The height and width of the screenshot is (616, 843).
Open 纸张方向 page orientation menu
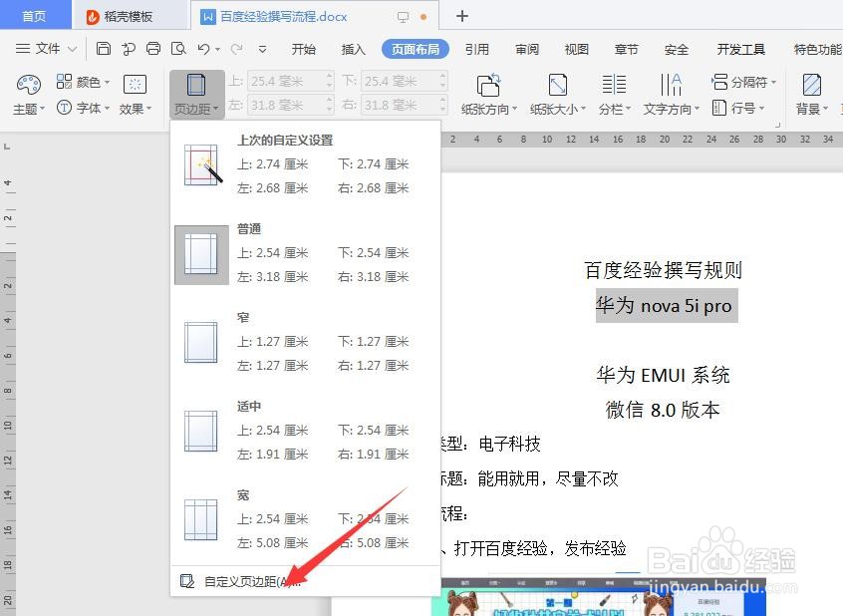pos(488,95)
